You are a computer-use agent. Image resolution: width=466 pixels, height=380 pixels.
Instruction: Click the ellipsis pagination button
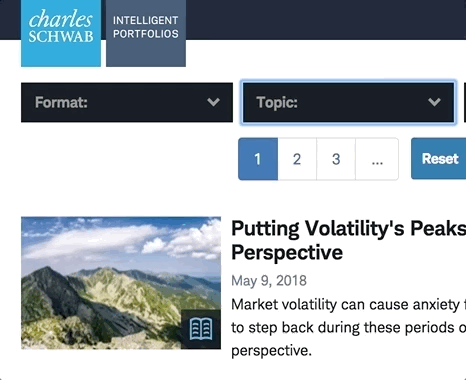(x=377, y=159)
